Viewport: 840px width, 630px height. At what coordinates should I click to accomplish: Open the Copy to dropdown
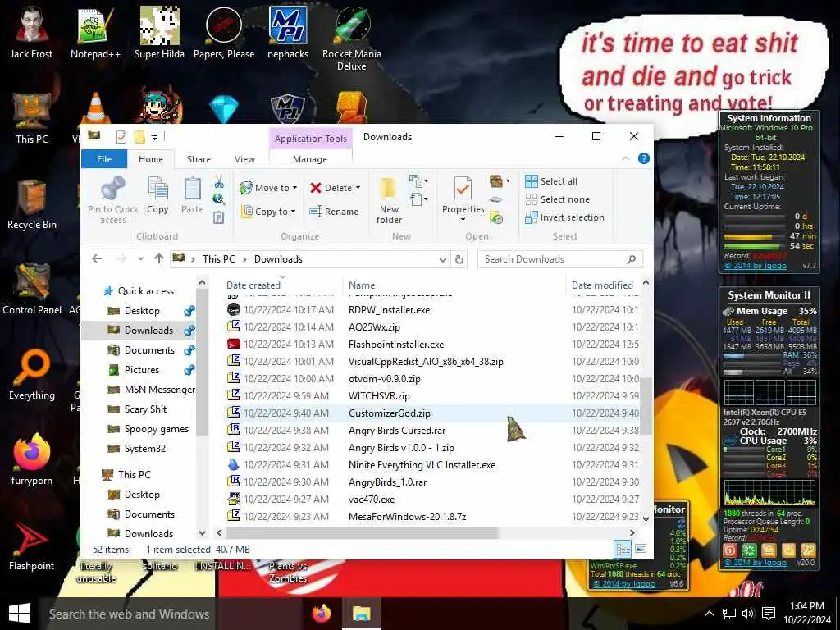tap(268, 212)
